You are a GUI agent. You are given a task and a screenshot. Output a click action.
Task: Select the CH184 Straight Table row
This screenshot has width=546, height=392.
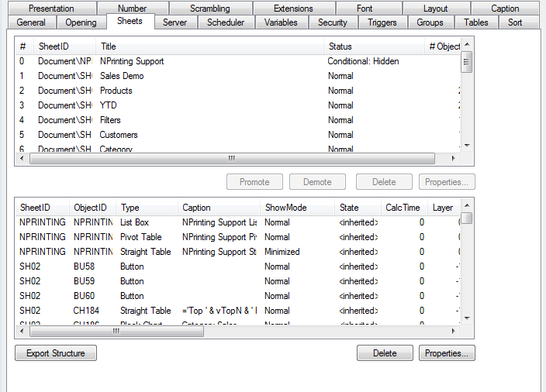(x=238, y=311)
